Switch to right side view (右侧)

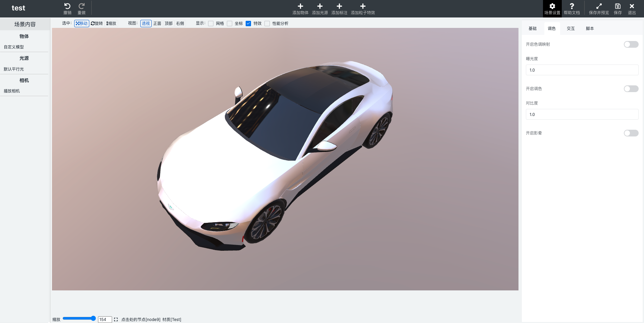tap(180, 24)
